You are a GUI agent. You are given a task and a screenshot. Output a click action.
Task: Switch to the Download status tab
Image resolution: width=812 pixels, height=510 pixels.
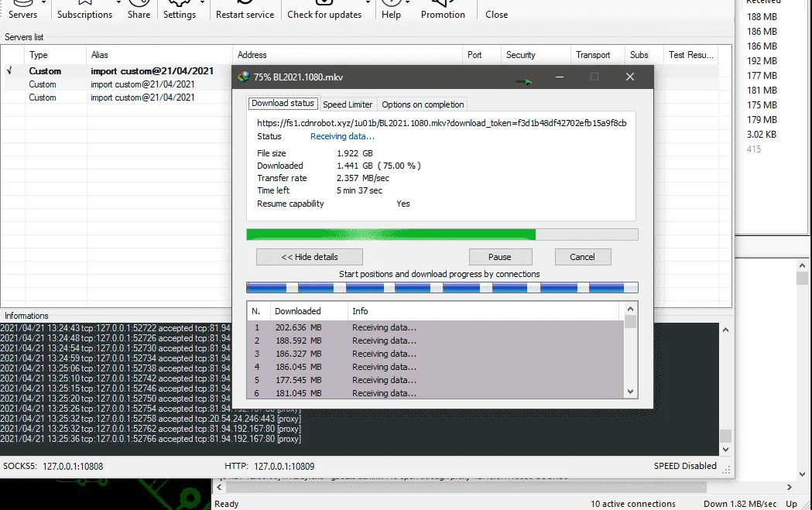(283, 103)
